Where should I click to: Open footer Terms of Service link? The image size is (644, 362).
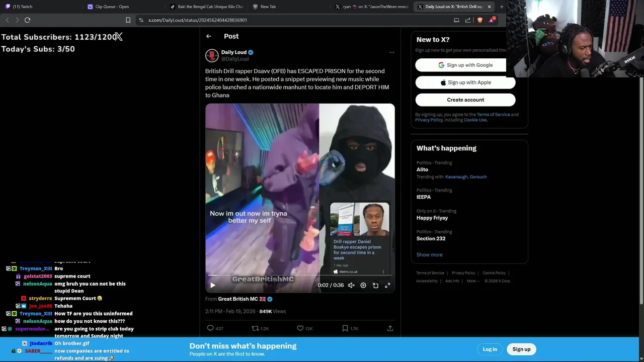430,273
